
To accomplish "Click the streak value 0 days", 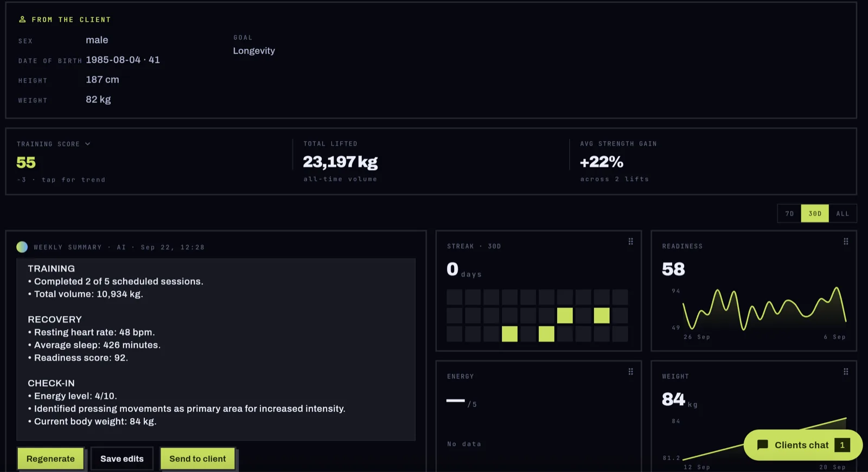I will pos(464,270).
